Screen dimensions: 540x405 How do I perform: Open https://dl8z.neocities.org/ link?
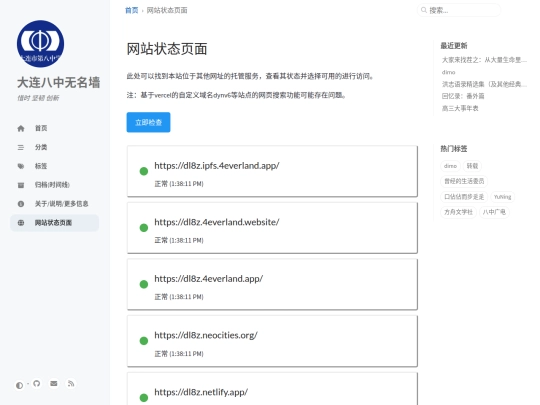206,335
